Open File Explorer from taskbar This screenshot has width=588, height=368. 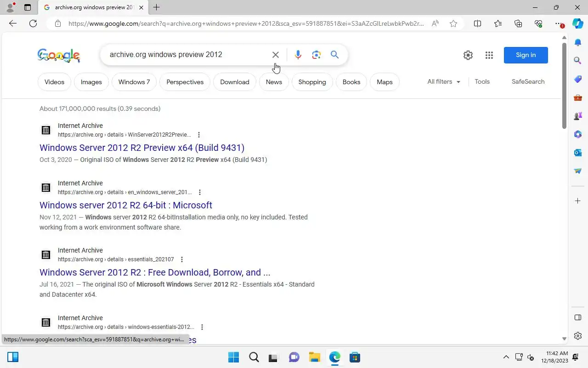coord(314,357)
